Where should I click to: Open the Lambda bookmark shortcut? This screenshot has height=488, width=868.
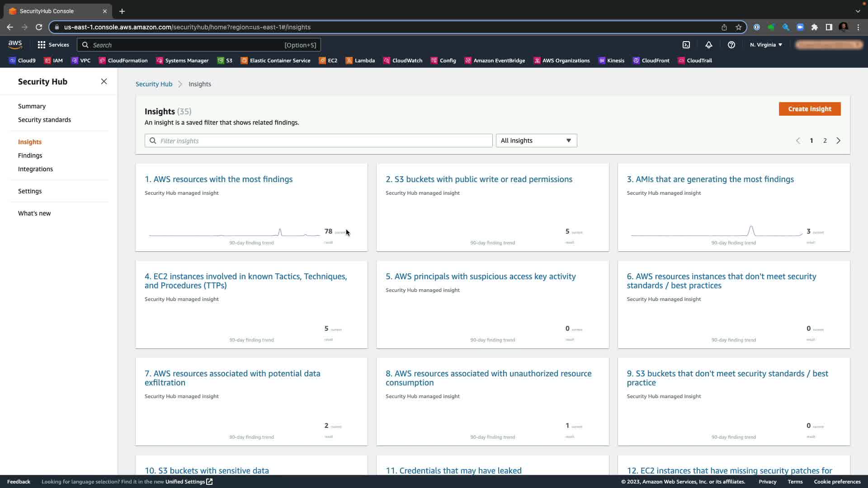coord(360,61)
